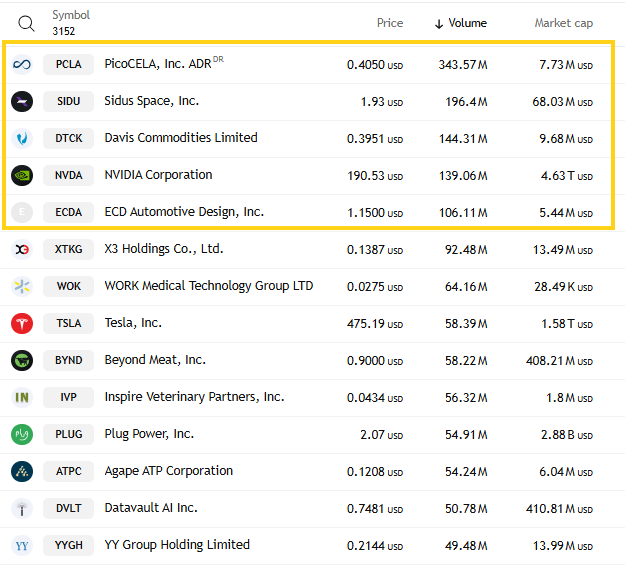The image size is (625, 571).
Task: Click the WORK Medical logo icon
Action: 22,286
